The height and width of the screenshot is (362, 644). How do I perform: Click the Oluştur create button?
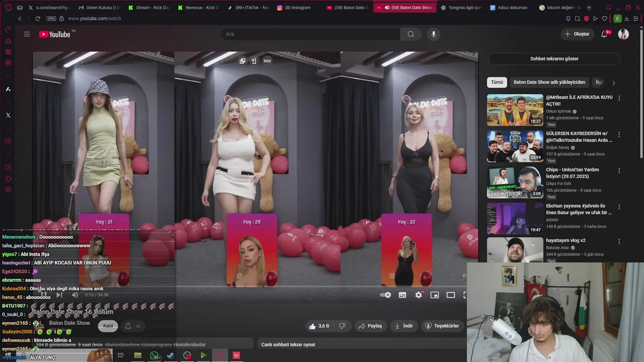point(577,34)
